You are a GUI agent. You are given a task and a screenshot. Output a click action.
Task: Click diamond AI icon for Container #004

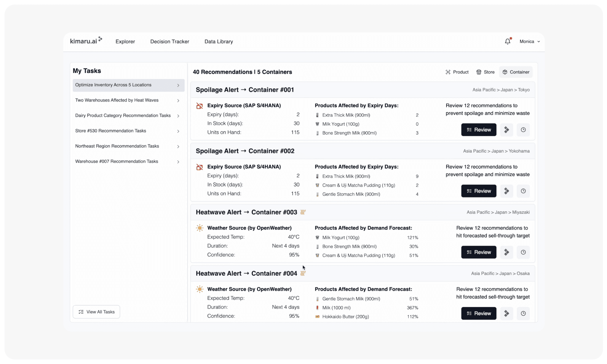coord(507,313)
